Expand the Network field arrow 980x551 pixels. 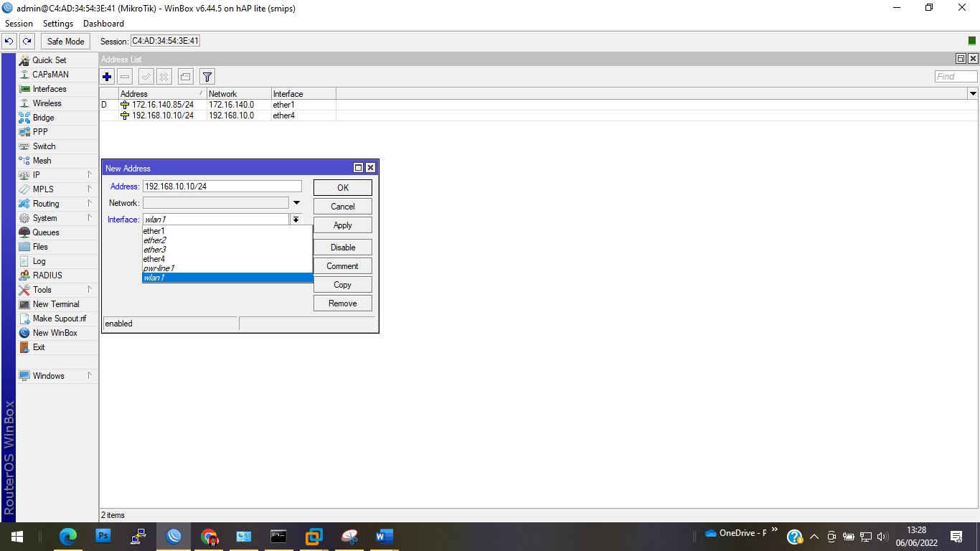(x=296, y=203)
